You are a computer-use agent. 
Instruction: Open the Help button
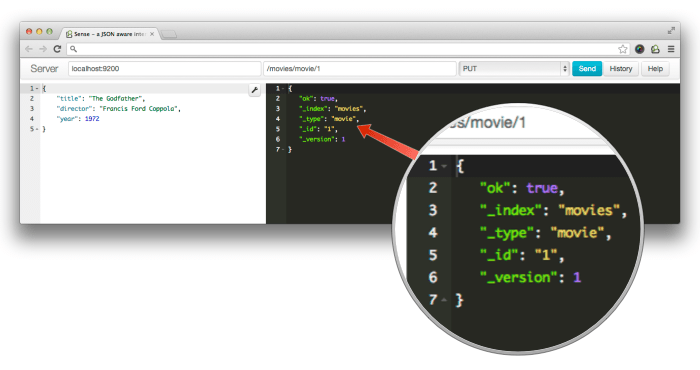click(655, 69)
